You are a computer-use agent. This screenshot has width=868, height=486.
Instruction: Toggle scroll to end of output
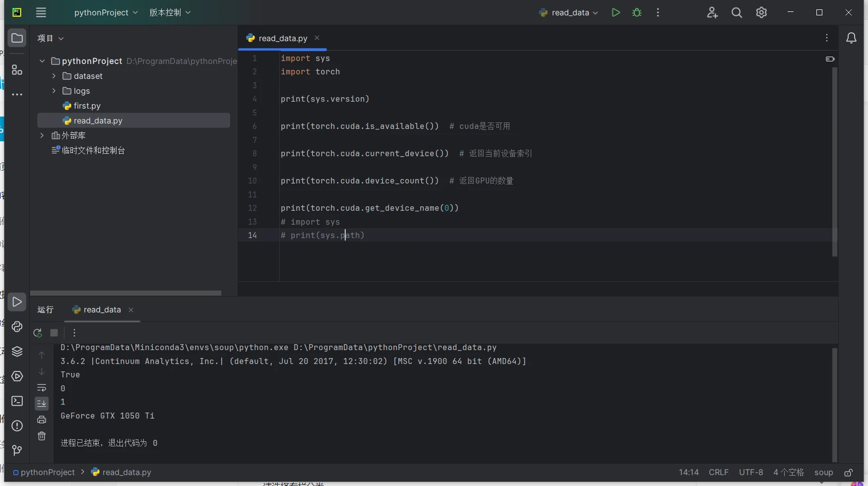point(42,403)
